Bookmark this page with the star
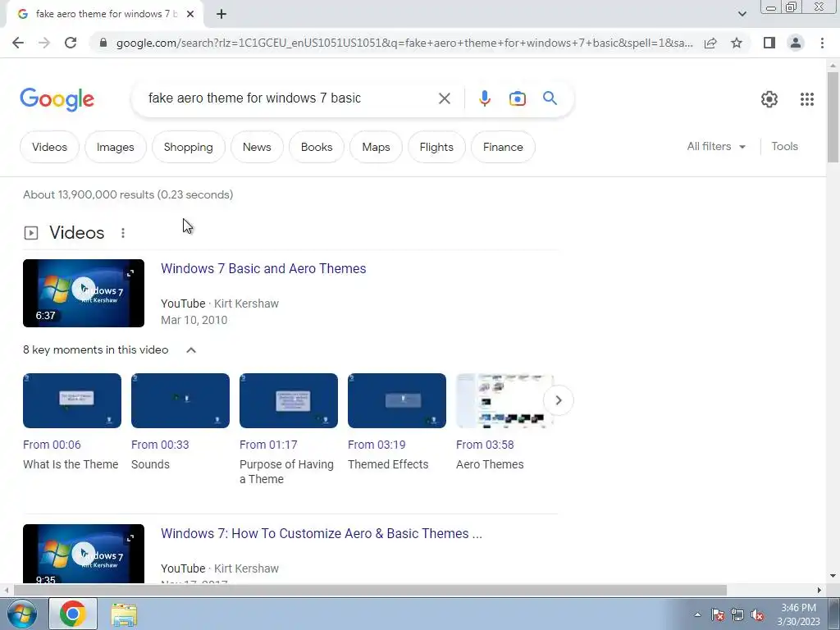Image resolution: width=840 pixels, height=630 pixels. [737, 43]
